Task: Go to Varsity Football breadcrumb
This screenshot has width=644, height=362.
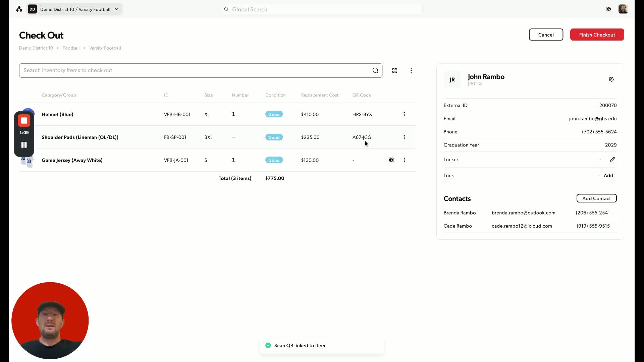Action: (105, 48)
